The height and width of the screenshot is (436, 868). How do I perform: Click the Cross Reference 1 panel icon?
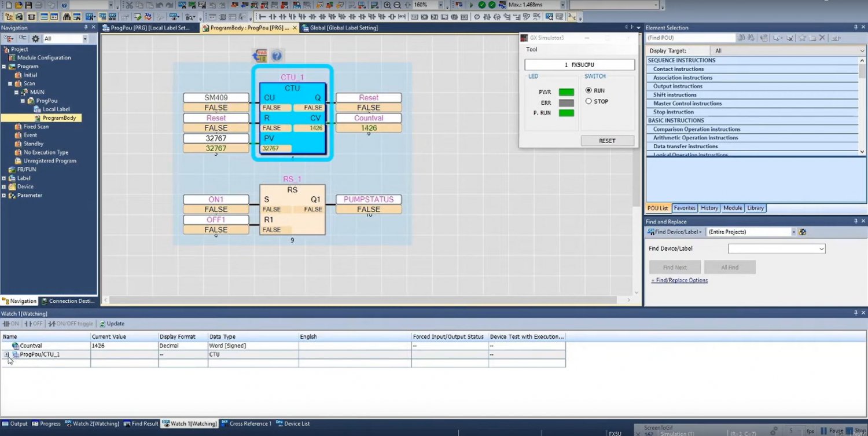click(x=247, y=423)
